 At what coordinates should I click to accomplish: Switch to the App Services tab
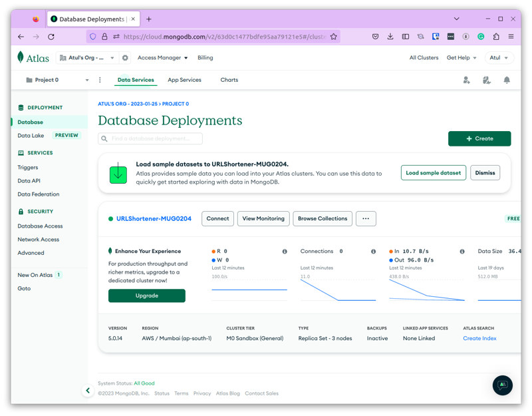tap(184, 80)
